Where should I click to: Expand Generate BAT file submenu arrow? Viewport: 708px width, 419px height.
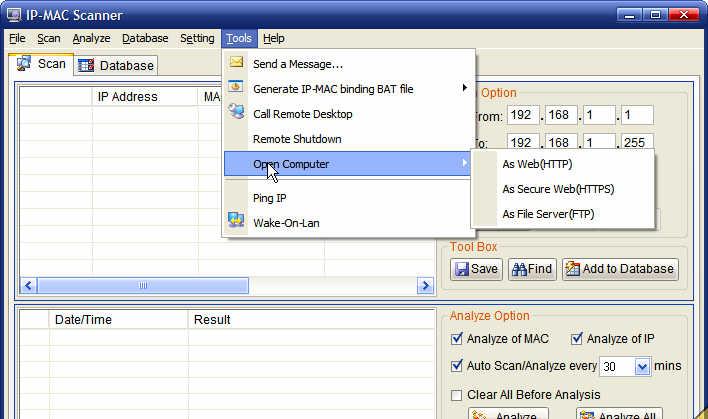pos(464,88)
